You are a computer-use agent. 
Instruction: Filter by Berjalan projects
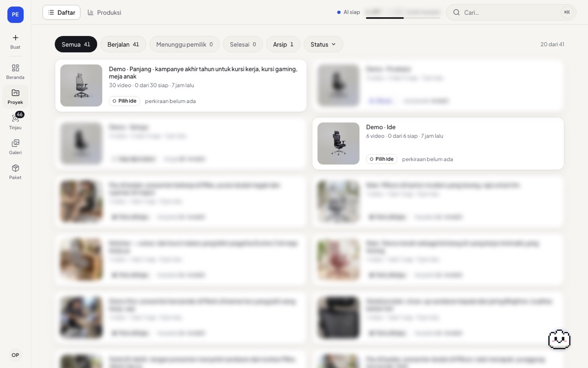pyautogui.click(x=123, y=44)
